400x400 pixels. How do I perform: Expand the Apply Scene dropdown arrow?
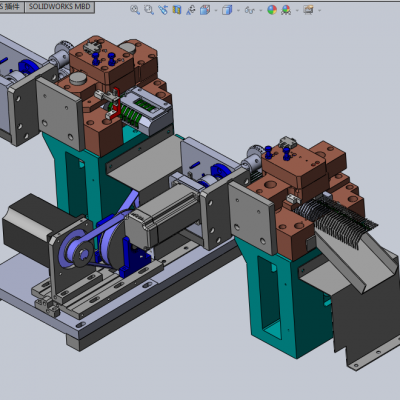click(297, 10)
